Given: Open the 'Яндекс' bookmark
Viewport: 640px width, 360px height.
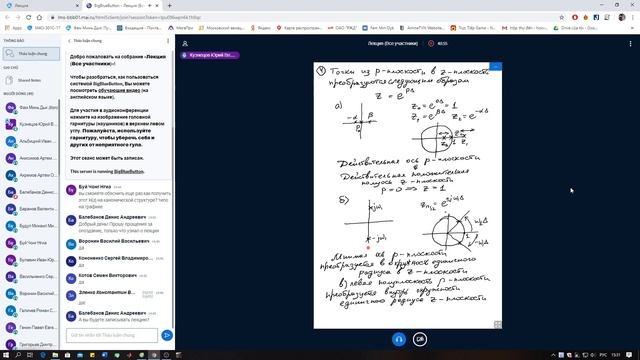Looking at the screenshot, I should [260, 28].
